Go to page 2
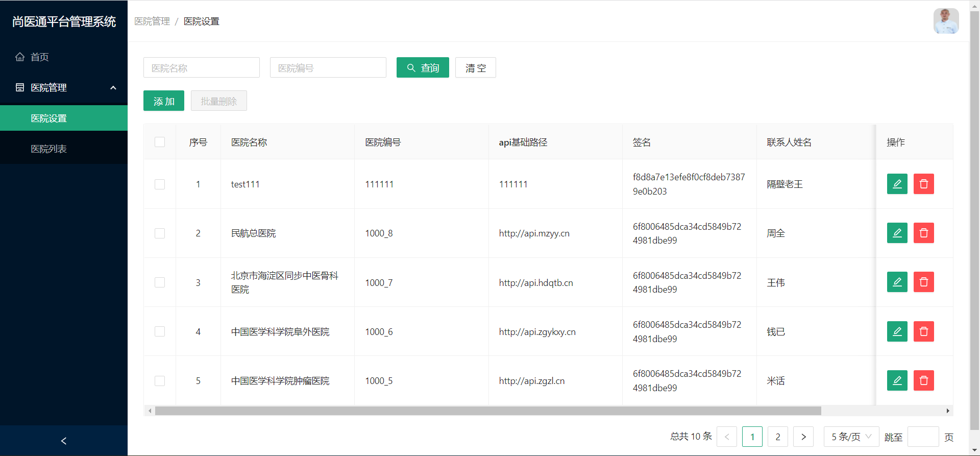This screenshot has width=980, height=456. (x=778, y=437)
